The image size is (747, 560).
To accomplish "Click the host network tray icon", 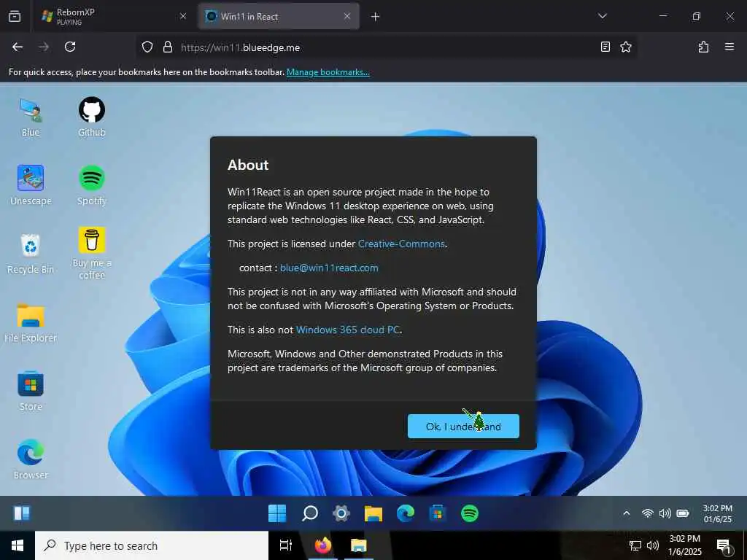I will [x=635, y=545].
